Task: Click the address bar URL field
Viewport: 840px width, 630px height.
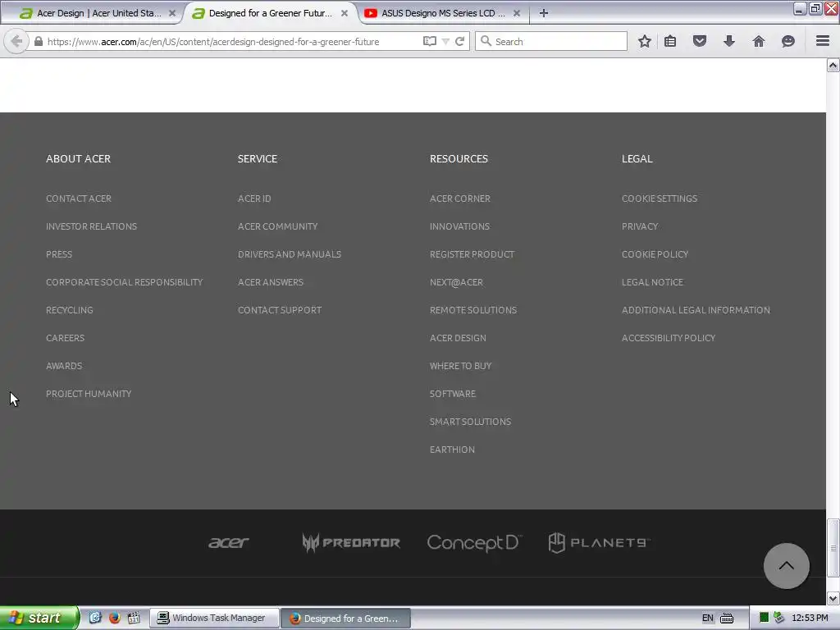Action: point(231,41)
